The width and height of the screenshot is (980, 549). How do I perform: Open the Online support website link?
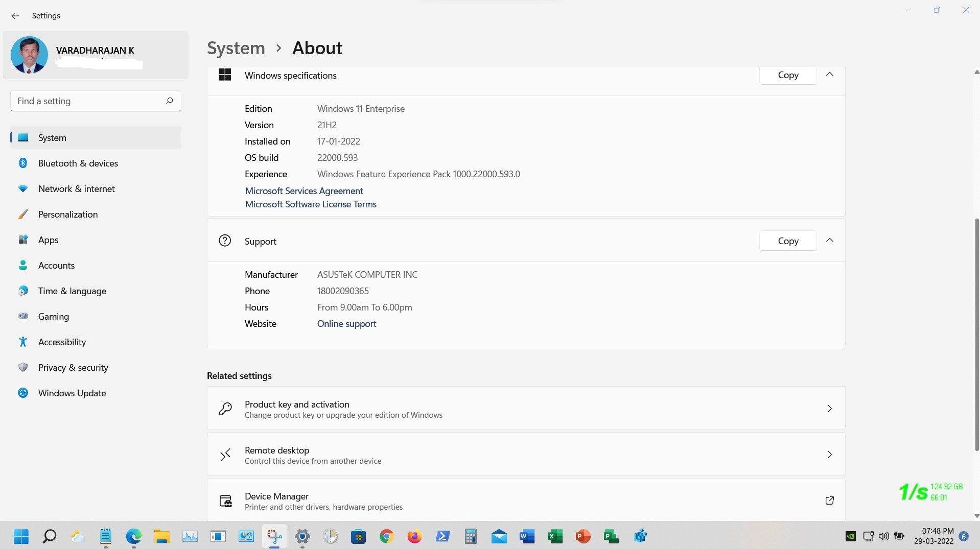click(346, 323)
